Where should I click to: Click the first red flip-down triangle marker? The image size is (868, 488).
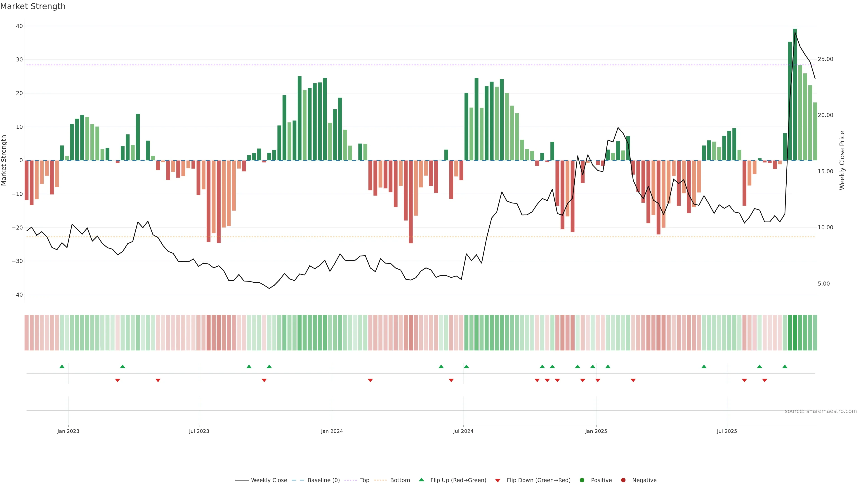point(118,380)
